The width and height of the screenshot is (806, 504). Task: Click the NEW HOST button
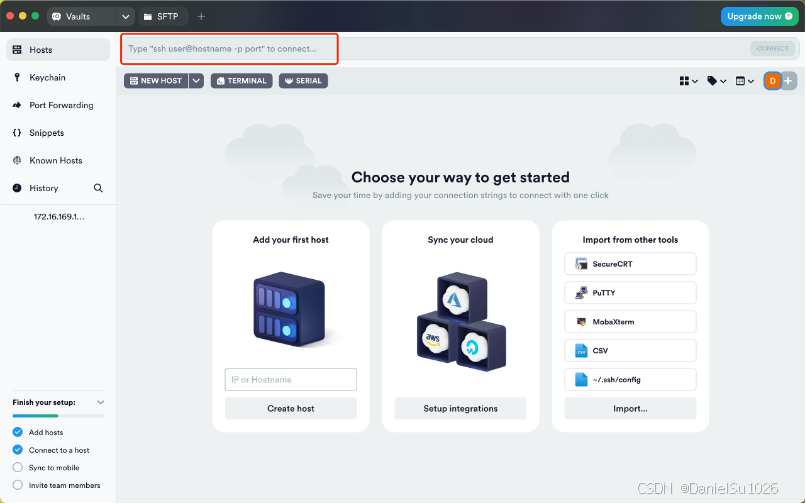point(156,81)
